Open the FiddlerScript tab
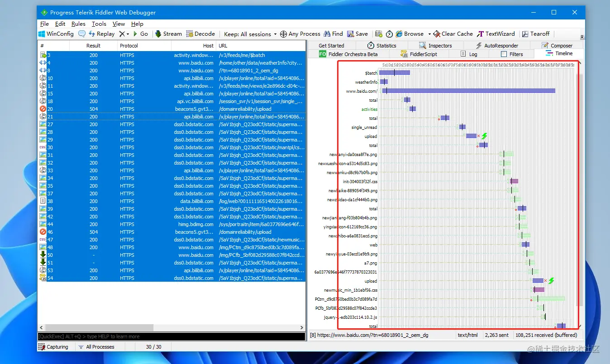The height and width of the screenshot is (364, 610). coord(419,54)
